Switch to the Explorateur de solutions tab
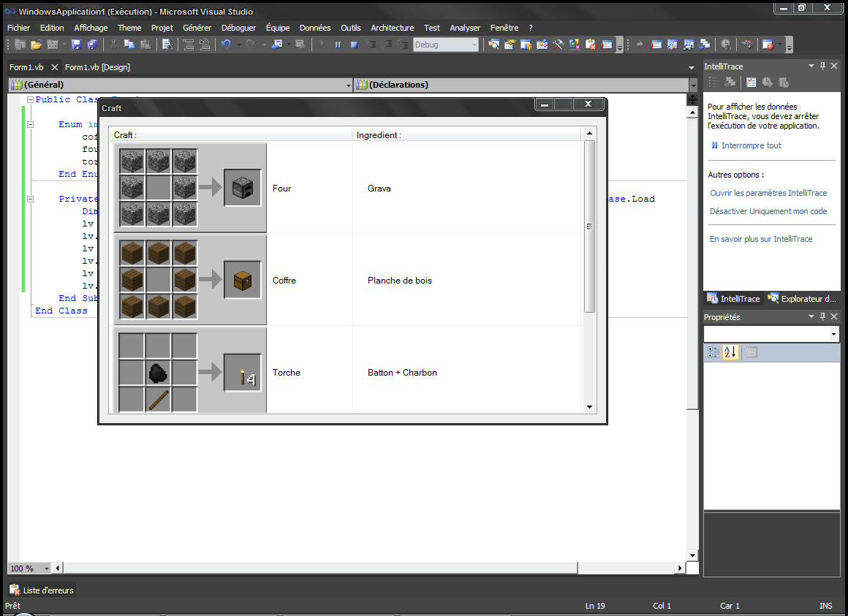Viewport: 848px width, 616px height. (802, 298)
